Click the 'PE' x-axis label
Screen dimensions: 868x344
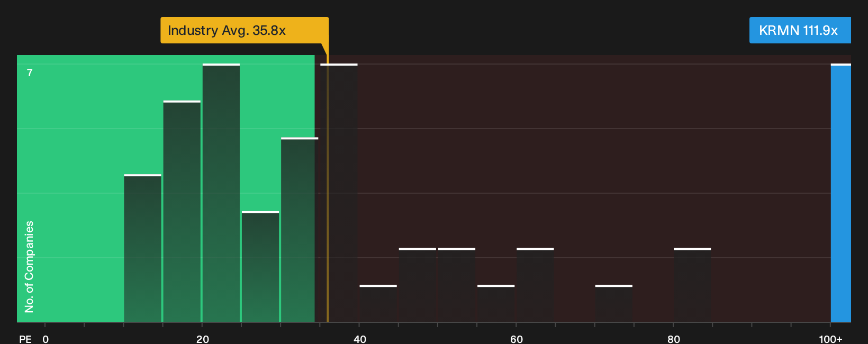pos(25,339)
